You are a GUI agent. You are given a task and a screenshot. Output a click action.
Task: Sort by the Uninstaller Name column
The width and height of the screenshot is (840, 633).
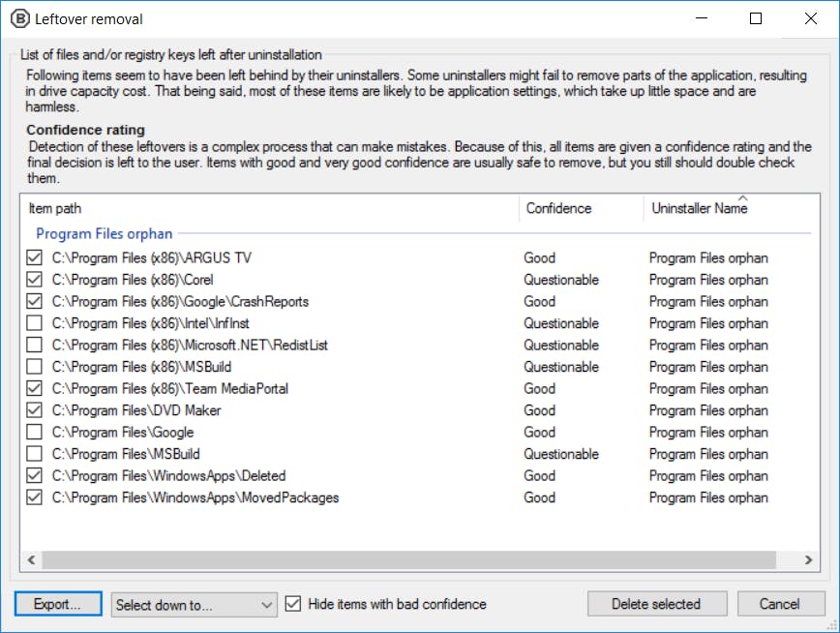point(699,208)
